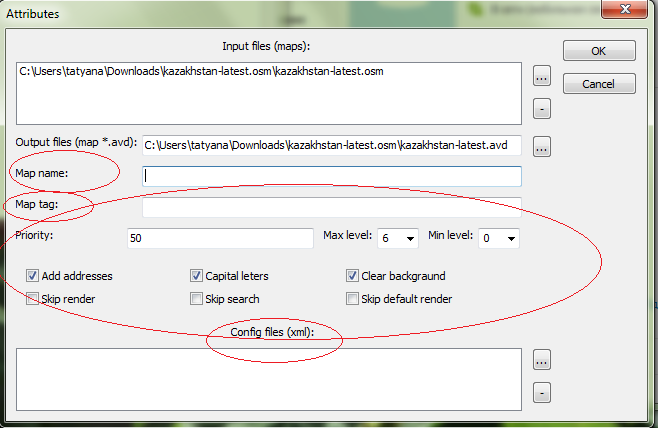Toggle the Clear backgraund checkbox
658x428 pixels.
click(x=353, y=276)
